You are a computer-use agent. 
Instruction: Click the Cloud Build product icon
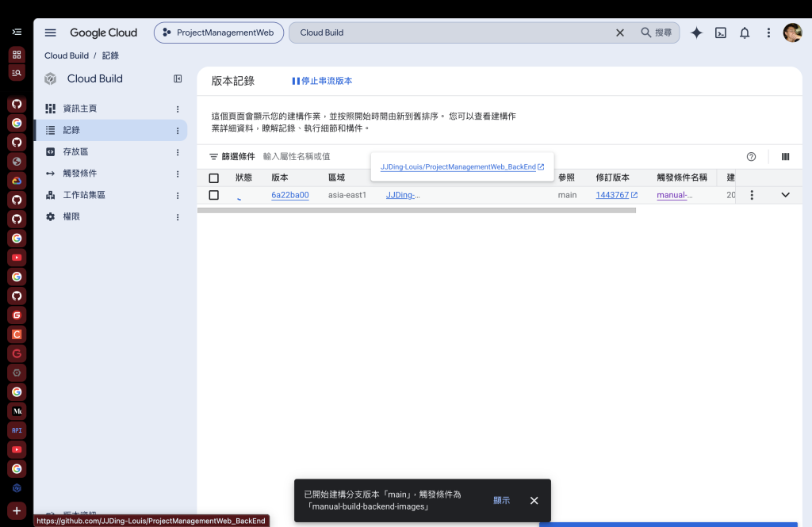click(50, 78)
